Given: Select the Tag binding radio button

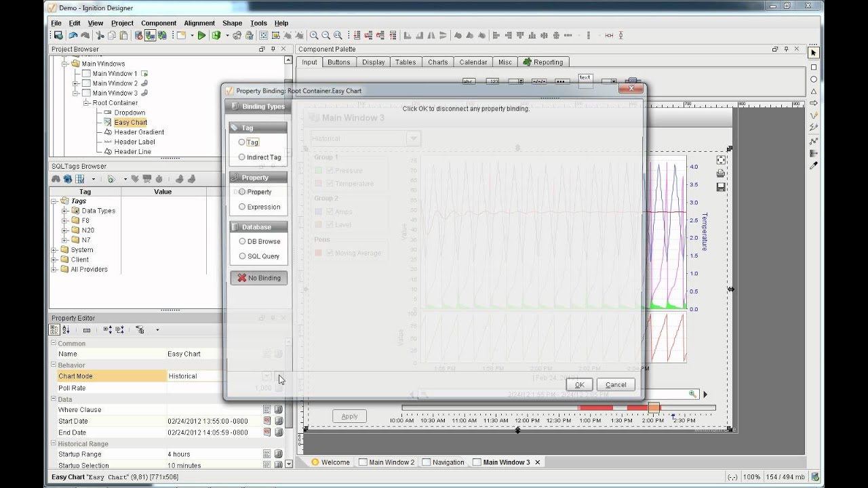Looking at the screenshot, I should [242, 142].
